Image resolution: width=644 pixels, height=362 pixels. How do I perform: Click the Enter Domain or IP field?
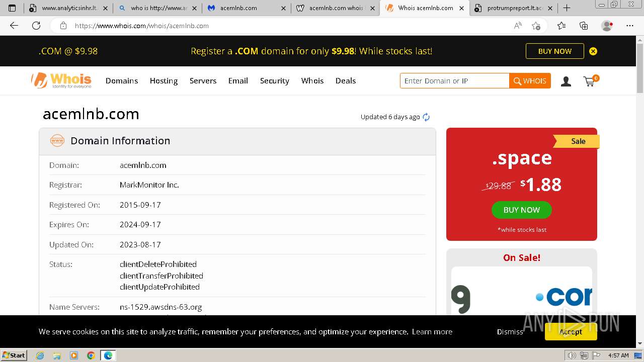455,81
